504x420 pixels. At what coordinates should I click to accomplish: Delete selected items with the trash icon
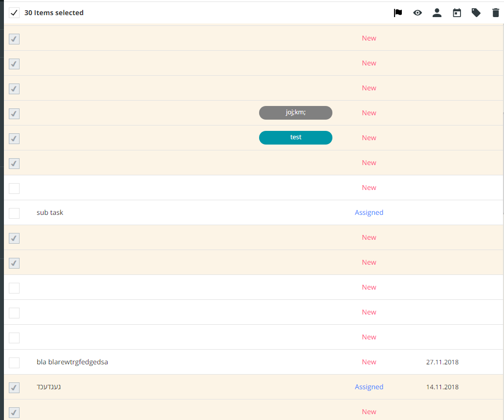click(496, 13)
